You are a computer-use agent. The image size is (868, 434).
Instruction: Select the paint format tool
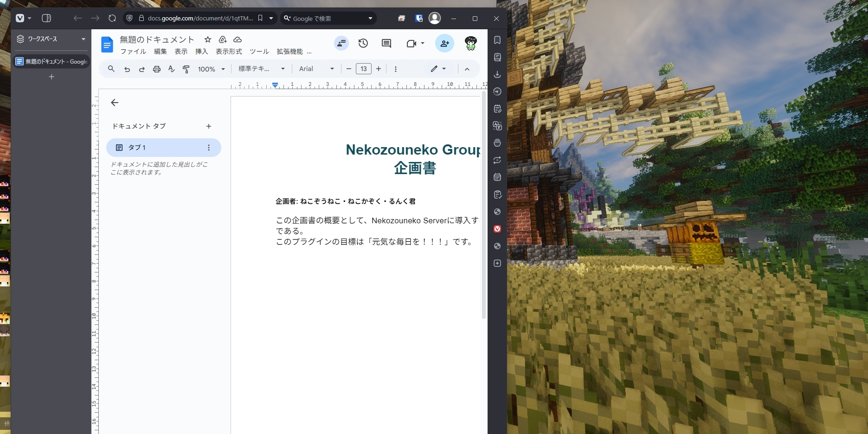pos(186,69)
